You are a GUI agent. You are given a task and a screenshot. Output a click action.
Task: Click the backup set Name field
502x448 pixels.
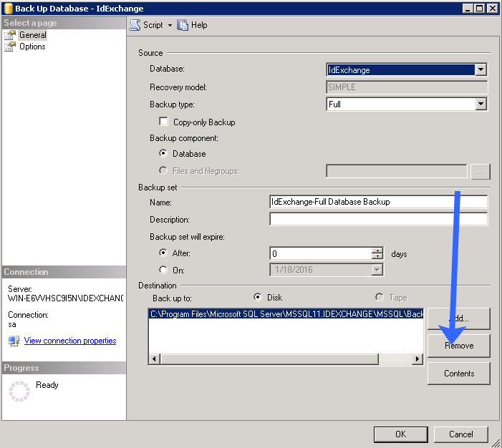[378, 202]
